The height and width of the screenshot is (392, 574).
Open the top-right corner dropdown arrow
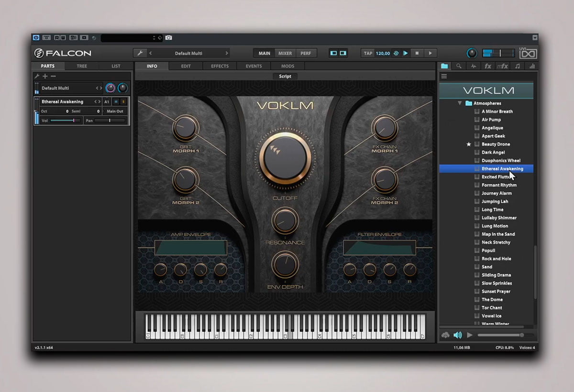[534, 37]
